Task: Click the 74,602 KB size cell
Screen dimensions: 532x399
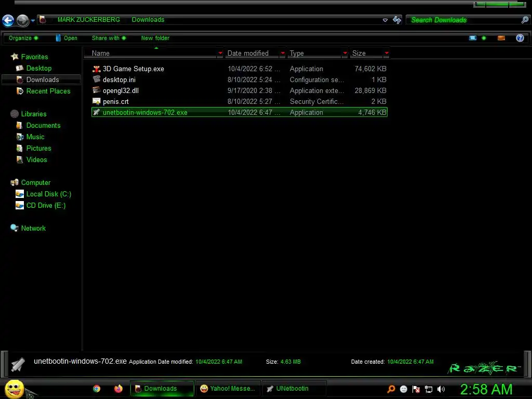Action: coord(370,69)
